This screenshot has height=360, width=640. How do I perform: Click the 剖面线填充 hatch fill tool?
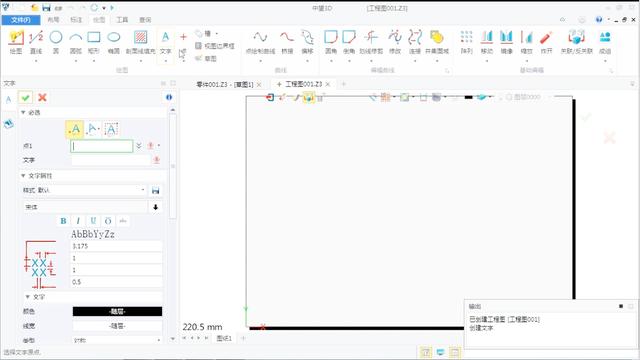(140, 42)
